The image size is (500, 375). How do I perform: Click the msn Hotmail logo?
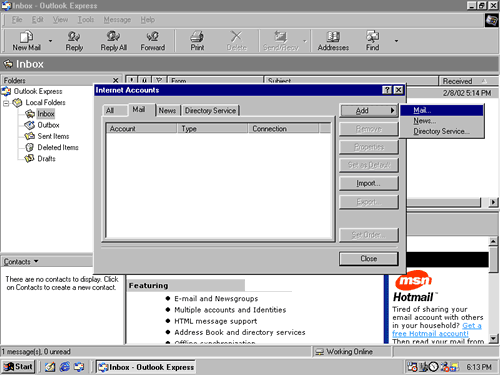tap(414, 287)
